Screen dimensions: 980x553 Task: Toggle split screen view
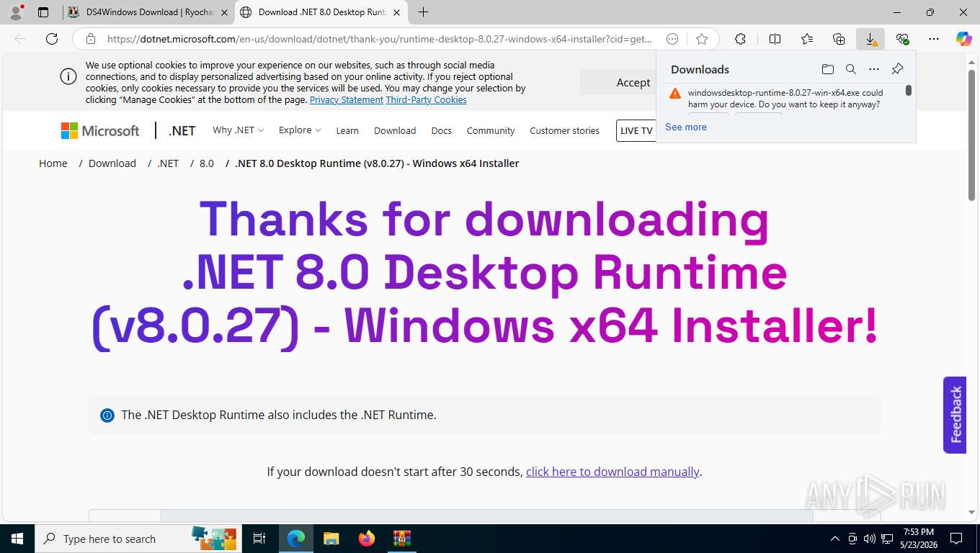tap(775, 39)
